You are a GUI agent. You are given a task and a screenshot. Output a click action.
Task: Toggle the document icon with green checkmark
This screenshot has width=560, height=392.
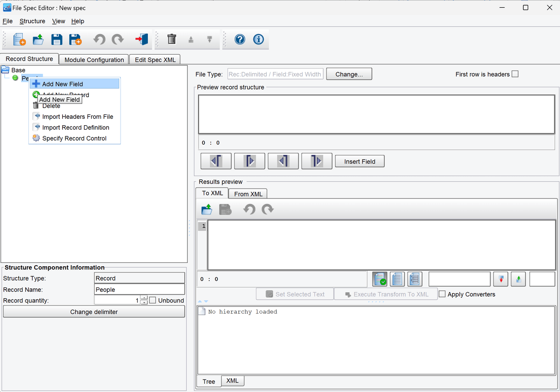coord(380,279)
